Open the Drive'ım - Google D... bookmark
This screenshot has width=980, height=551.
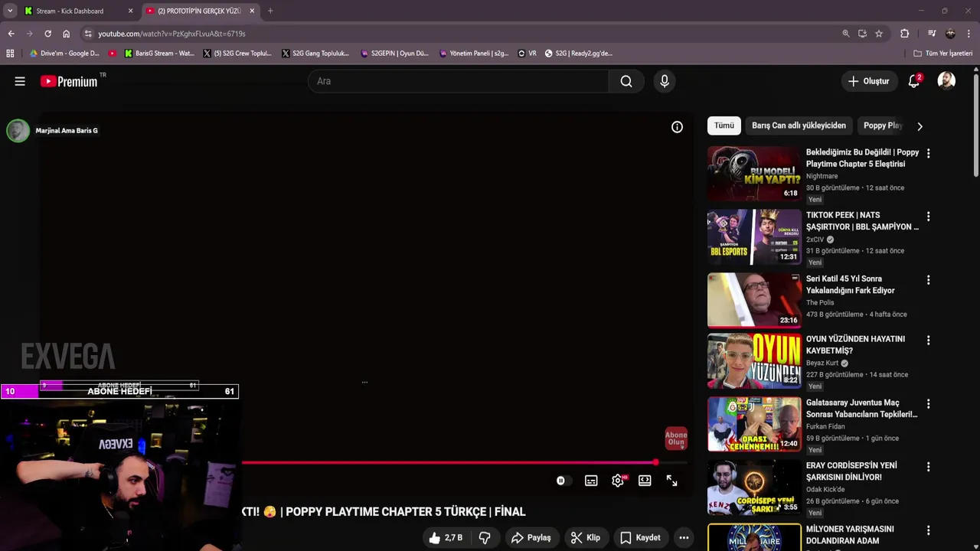[64, 54]
